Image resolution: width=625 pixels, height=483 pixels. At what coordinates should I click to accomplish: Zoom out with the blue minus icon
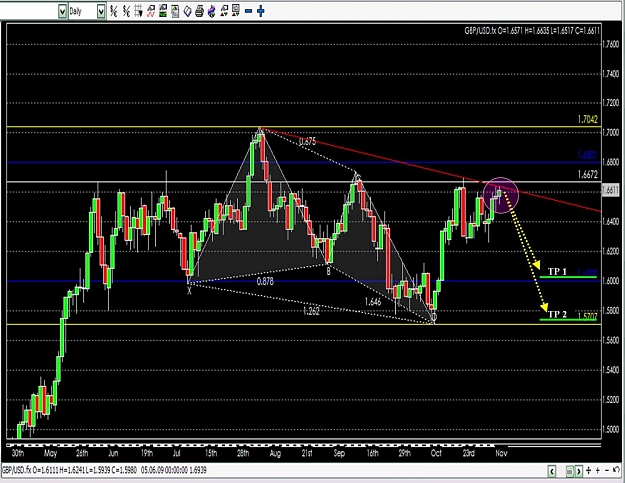pos(248,11)
